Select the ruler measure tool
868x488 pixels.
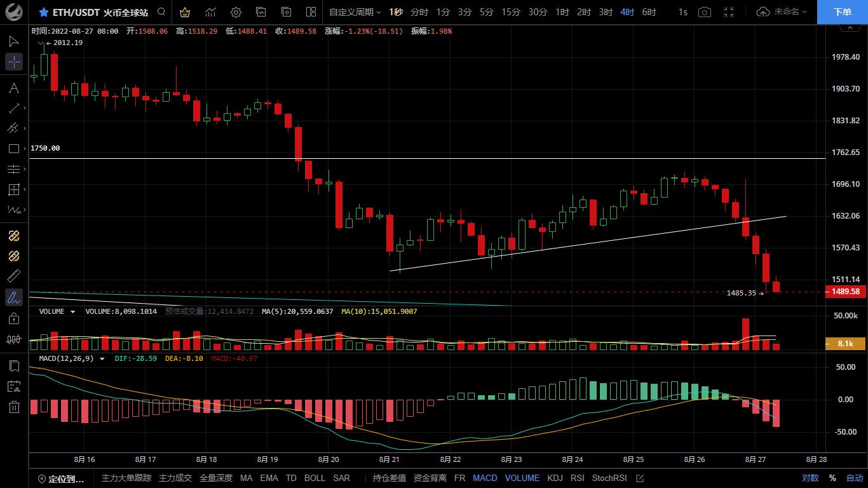[14, 276]
